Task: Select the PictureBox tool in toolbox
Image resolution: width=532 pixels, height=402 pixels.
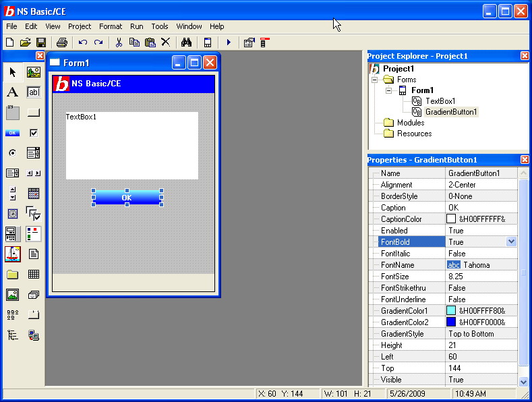Action: (x=33, y=72)
